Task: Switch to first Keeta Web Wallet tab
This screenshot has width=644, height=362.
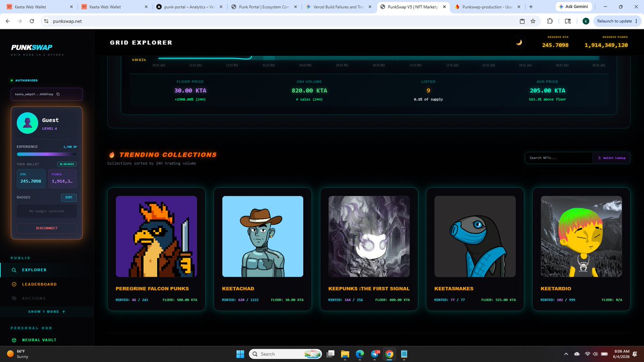Action: [x=39, y=7]
